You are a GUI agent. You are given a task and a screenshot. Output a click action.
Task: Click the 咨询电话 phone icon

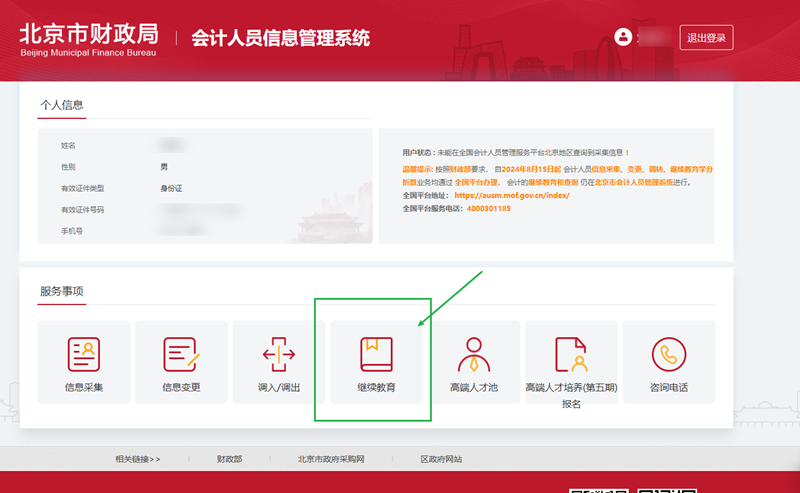click(669, 354)
